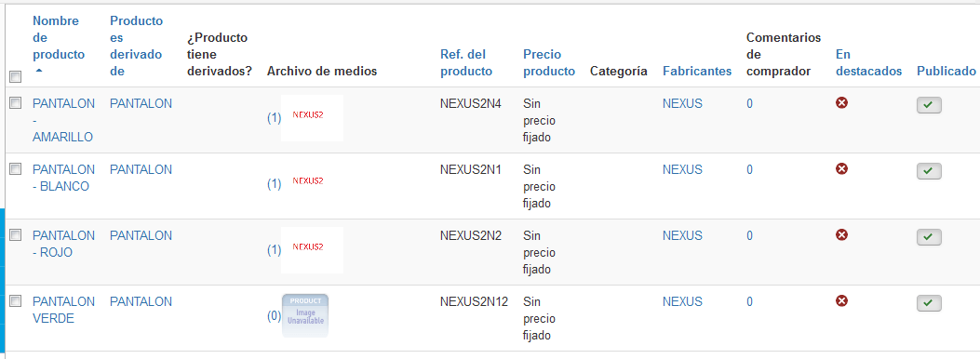Click red featured icon for PANTALON - AMARILLO
Viewport: 980px width, 359px height.
pyautogui.click(x=841, y=102)
